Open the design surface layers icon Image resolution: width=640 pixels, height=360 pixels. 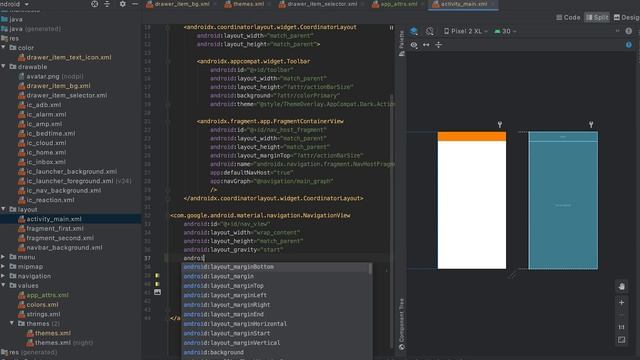tap(414, 31)
